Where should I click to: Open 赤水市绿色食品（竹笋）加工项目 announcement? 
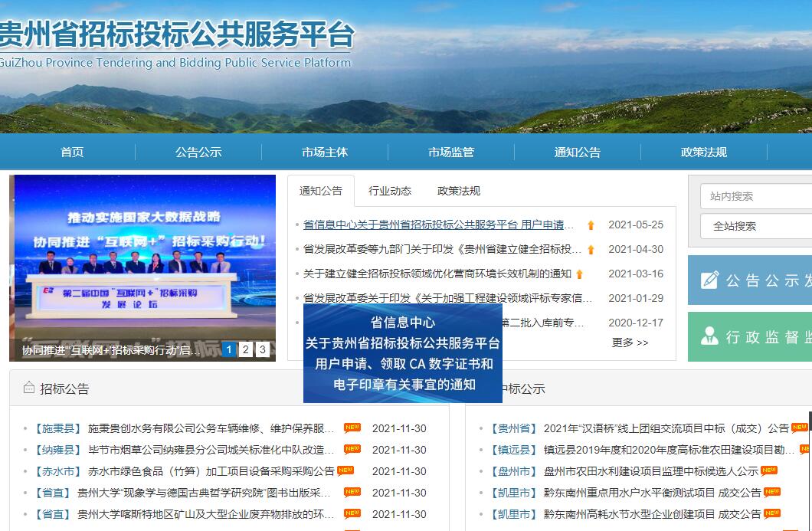(211, 471)
